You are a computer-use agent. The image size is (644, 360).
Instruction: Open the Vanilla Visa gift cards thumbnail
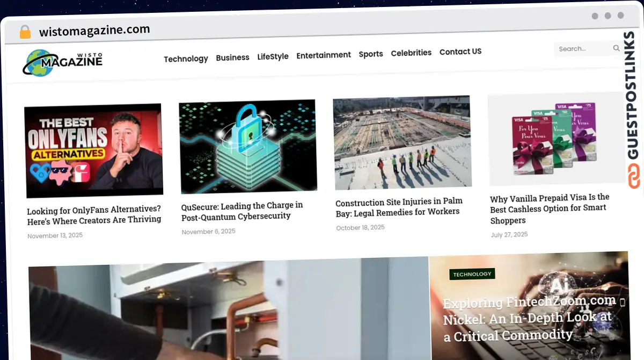(556, 139)
